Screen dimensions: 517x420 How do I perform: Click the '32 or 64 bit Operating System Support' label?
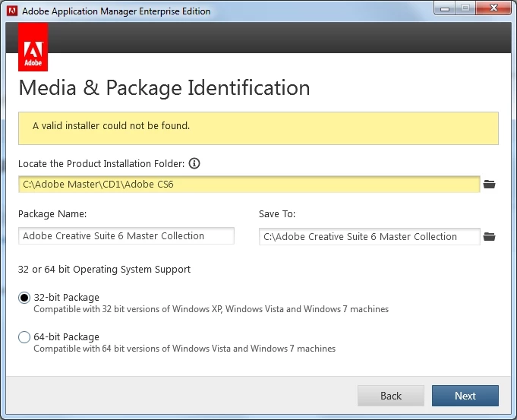click(104, 269)
